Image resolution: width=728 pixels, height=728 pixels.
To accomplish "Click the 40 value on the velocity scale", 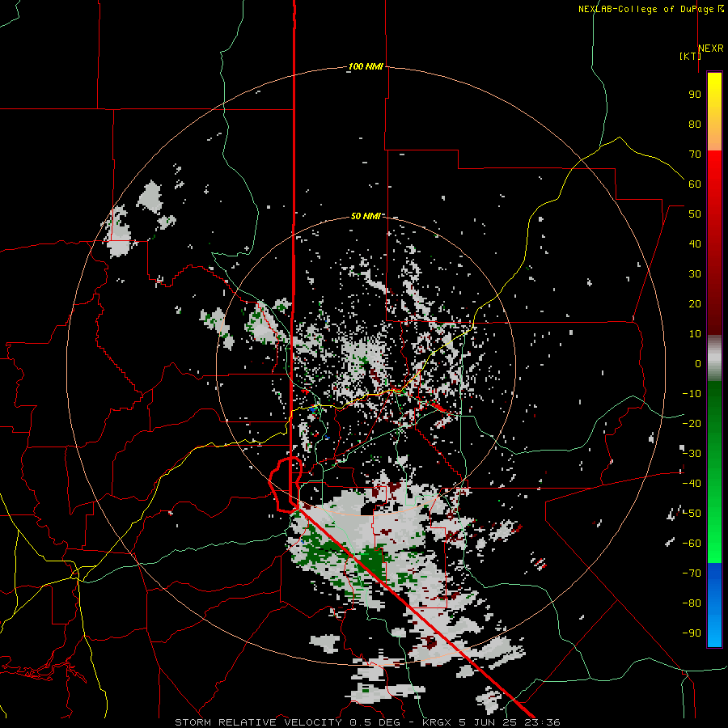I will click(695, 244).
